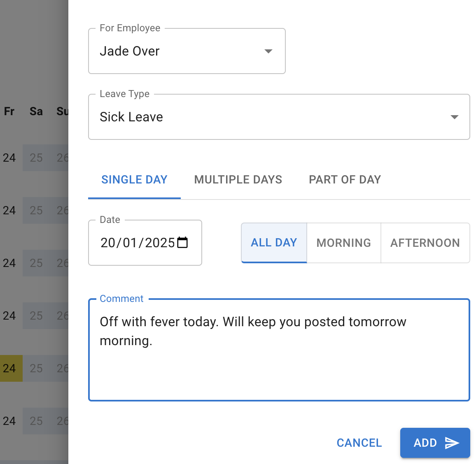
Task: Stay on the SINGLE DAY tab
Action: pyautogui.click(x=134, y=179)
